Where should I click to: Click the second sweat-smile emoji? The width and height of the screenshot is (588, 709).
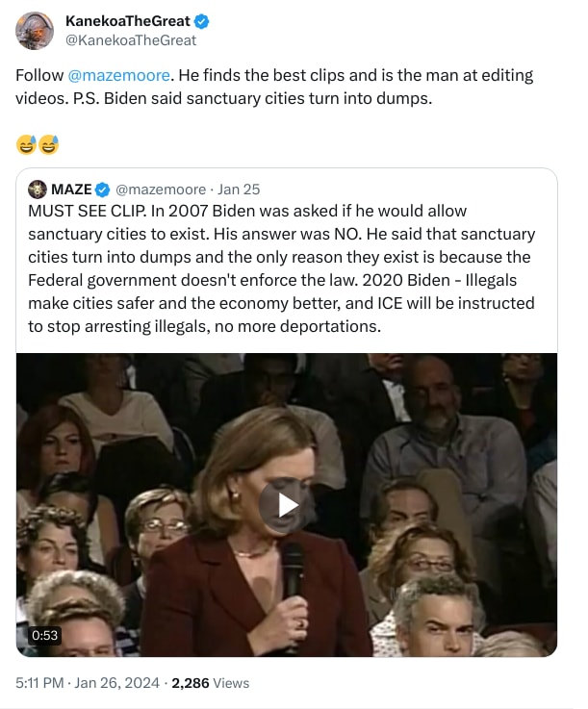click(48, 145)
